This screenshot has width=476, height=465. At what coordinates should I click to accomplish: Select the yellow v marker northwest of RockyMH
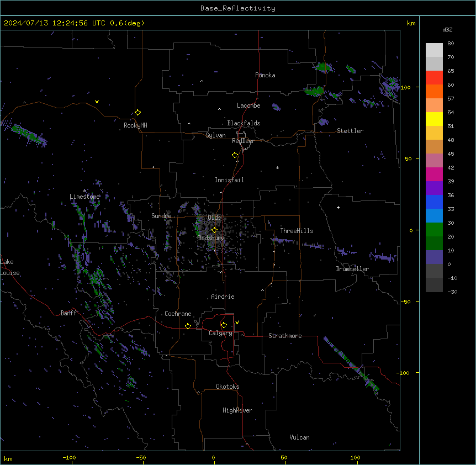97,102
